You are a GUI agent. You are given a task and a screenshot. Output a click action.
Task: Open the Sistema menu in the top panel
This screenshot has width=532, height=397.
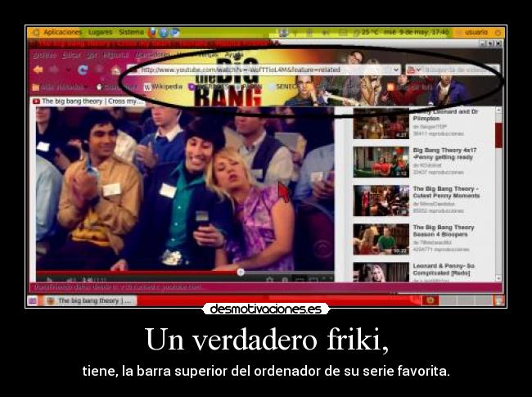pyautogui.click(x=131, y=33)
